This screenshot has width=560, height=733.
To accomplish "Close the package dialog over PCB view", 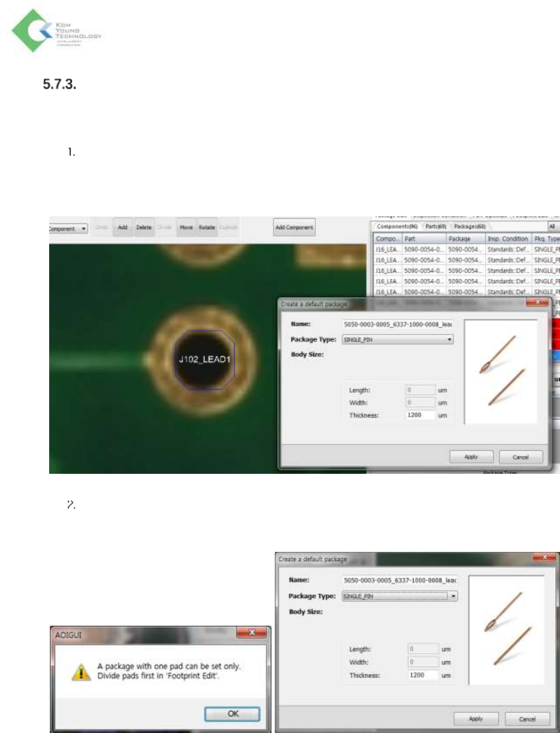I will (537, 303).
